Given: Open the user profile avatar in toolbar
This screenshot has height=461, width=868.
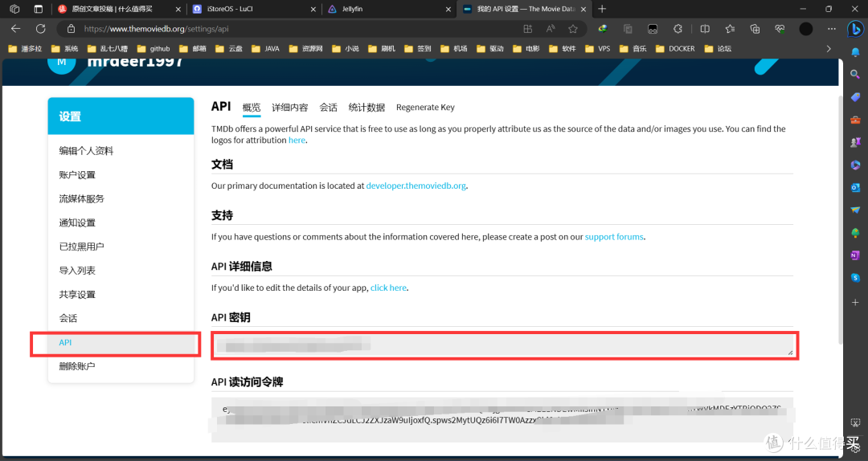Looking at the screenshot, I should click(x=806, y=29).
